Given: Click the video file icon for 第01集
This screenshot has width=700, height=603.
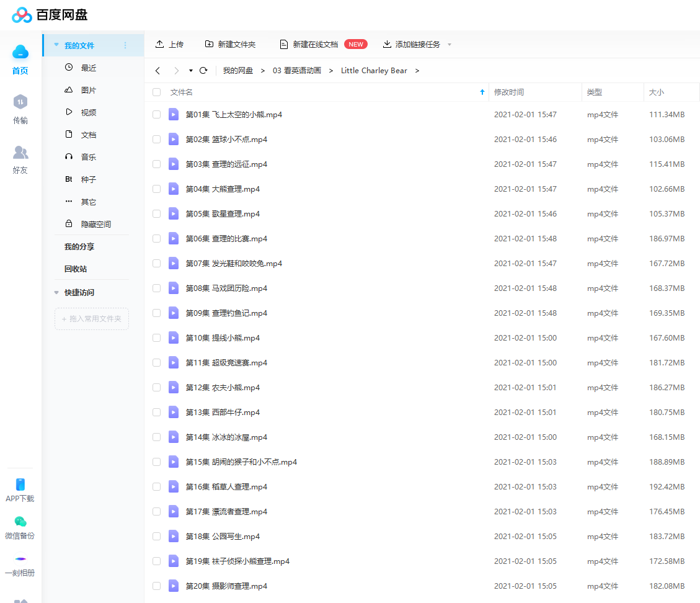Looking at the screenshot, I should coord(174,114).
